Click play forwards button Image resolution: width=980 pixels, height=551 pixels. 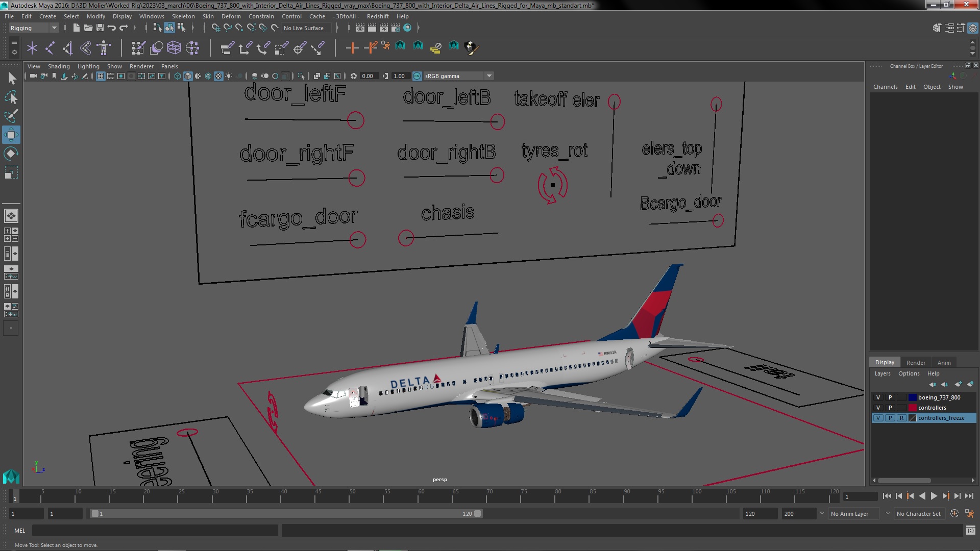[x=934, y=496]
